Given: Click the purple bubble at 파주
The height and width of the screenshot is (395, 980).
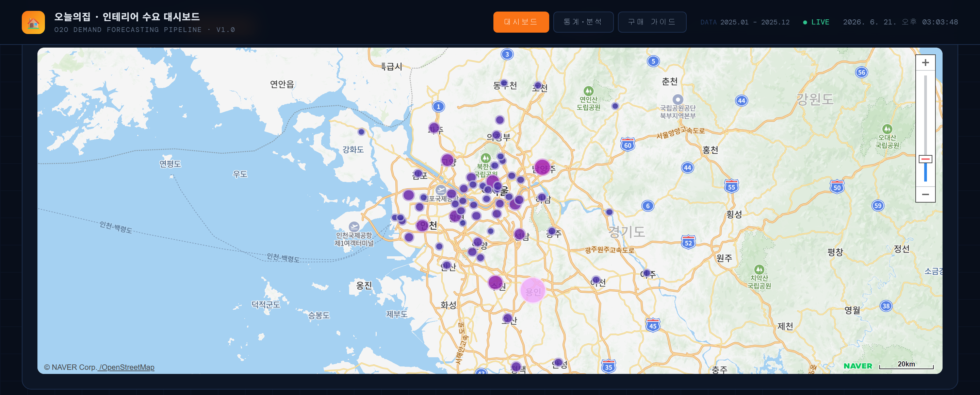Looking at the screenshot, I should (x=434, y=128).
